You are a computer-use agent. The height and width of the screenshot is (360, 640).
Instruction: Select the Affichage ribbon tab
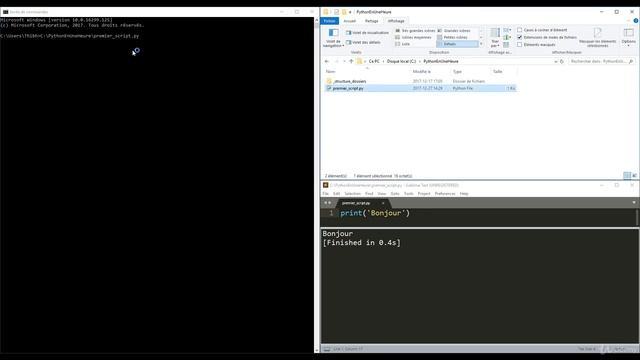click(396, 21)
